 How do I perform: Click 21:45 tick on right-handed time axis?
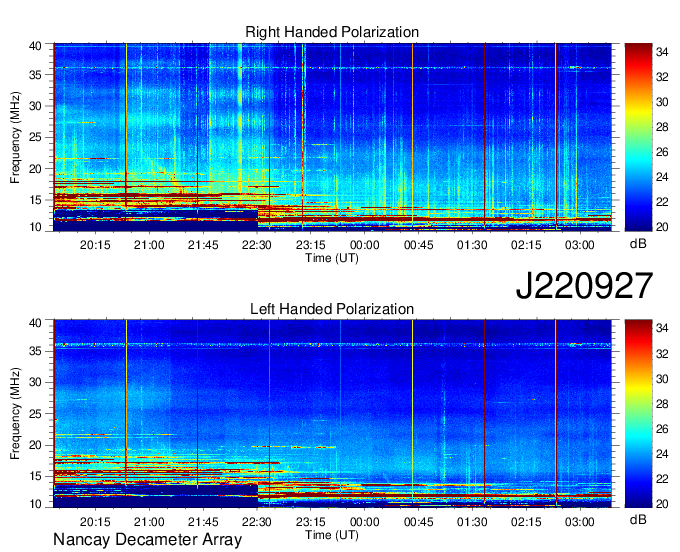203,245
